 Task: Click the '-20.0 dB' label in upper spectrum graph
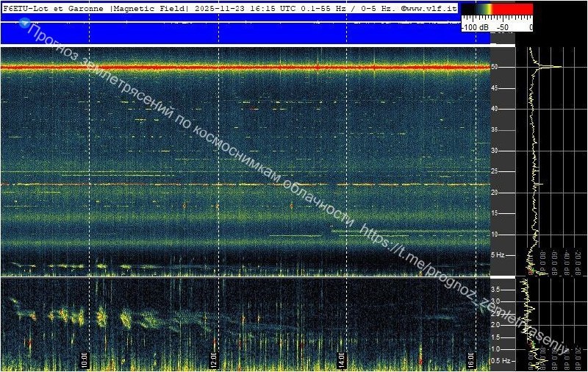point(578,263)
